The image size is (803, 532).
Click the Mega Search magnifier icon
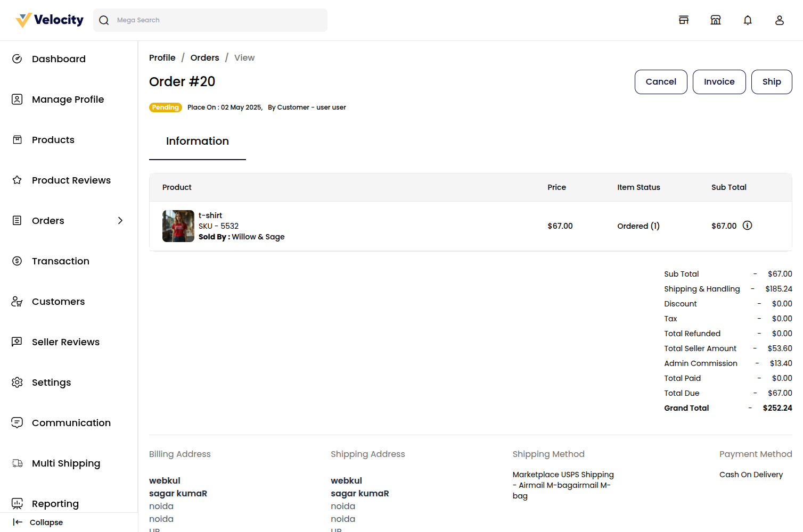point(104,20)
